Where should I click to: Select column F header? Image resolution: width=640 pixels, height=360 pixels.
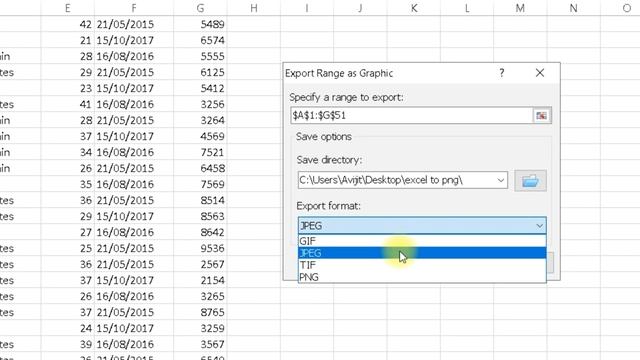[x=134, y=8]
